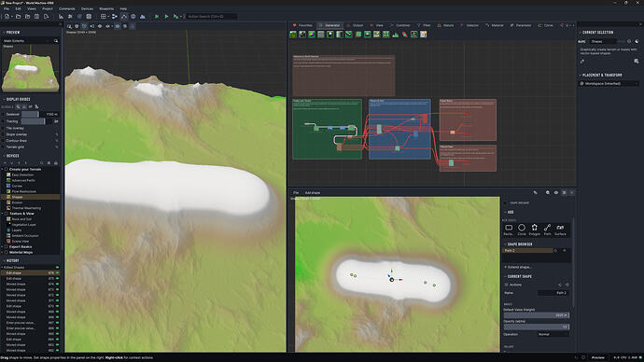Click the New file toolbar icon
Viewport: 644px width, 362px height.
(7, 17)
